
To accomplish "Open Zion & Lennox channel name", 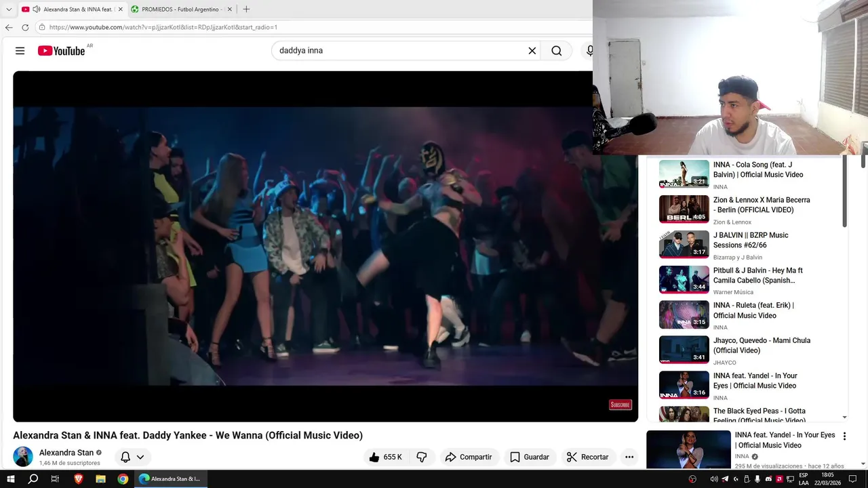I will [x=732, y=222].
